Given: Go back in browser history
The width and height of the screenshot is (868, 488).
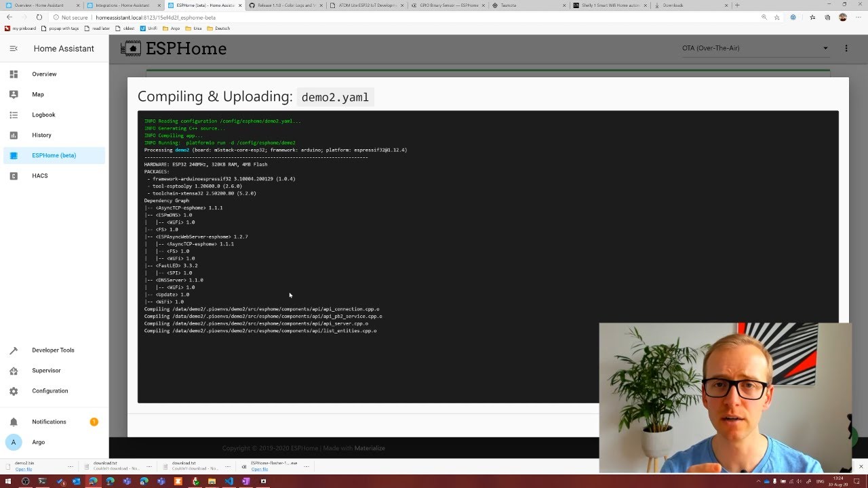Looking at the screenshot, I should coord(9,17).
